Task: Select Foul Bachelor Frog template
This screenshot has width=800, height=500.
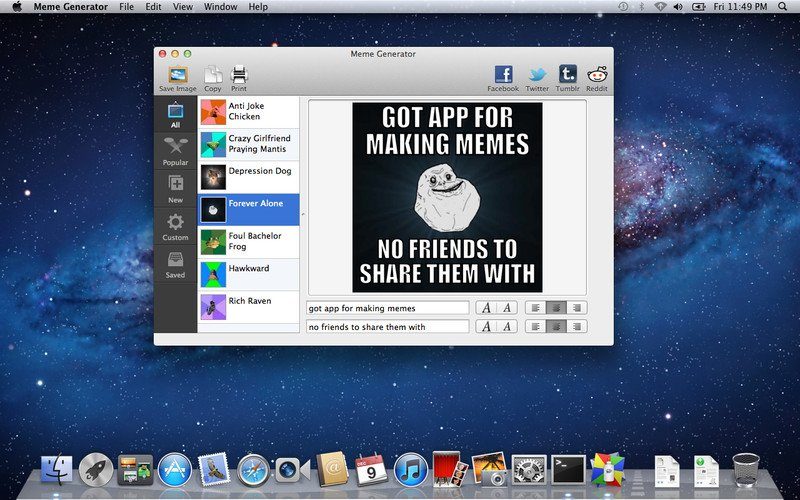Action: 248,241
